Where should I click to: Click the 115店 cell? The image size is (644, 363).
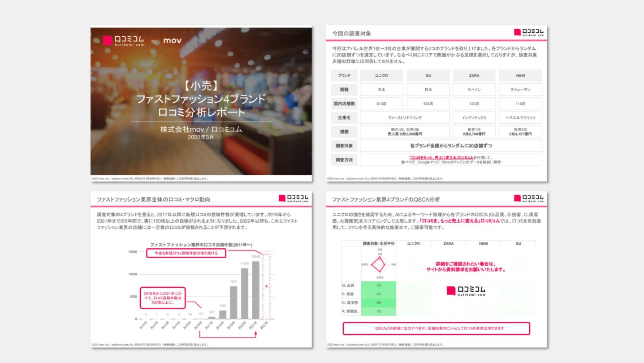[x=520, y=104]
